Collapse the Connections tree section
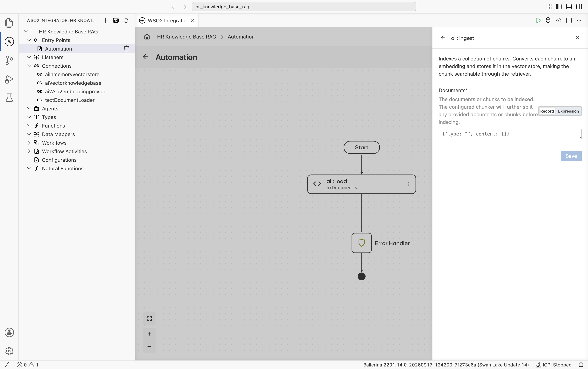588x369 pixels. pos(29,66)
